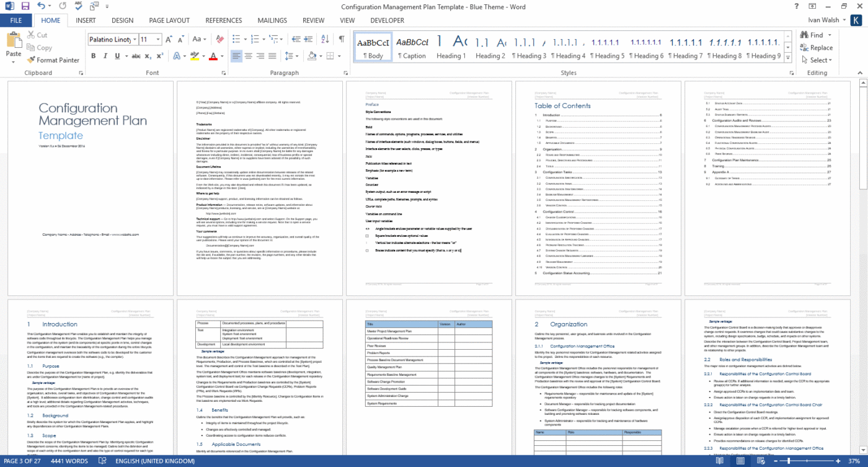Center align the paragraph
Screen dimensions: 868x467
pos(248,56)
